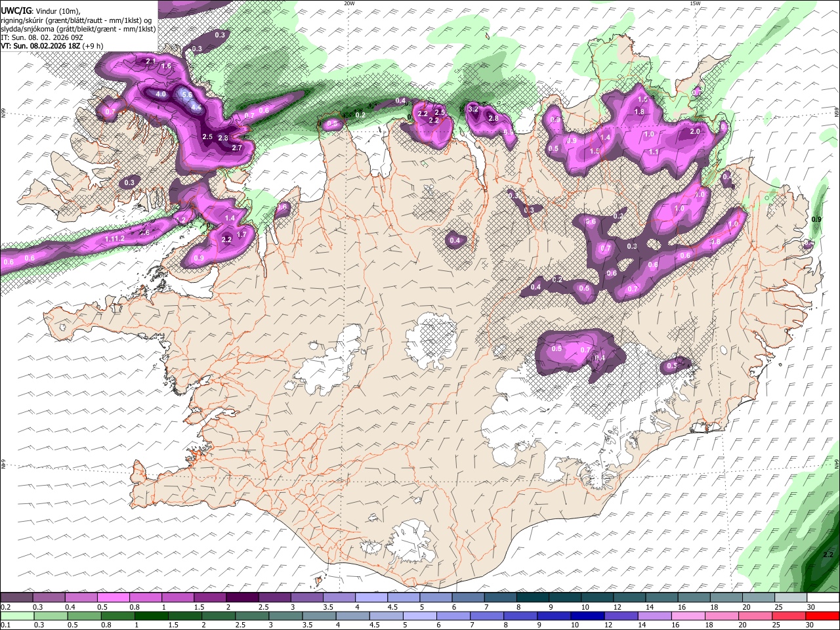Click pale lavender swatch above upper-scale 4 label
The width and height of the screenshot is (840, 630).
coord(371,598)
